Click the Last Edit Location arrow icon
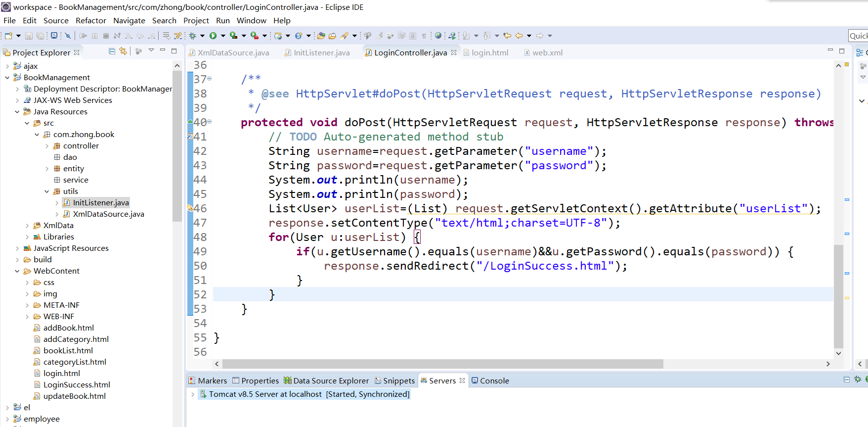 tap(507, 36)
